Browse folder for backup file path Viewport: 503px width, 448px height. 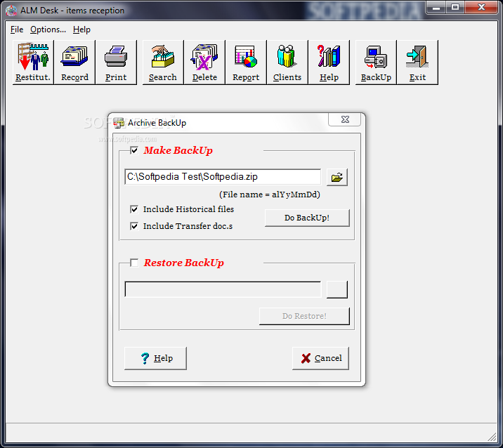[x=337, y=177]
